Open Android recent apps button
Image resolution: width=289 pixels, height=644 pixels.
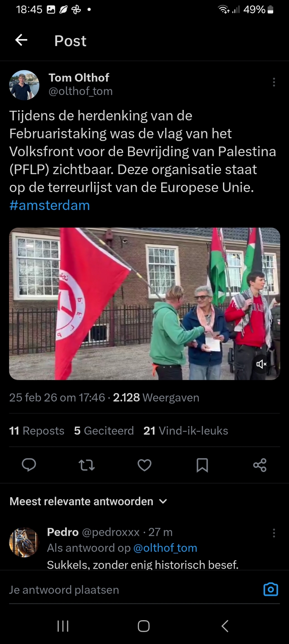tap(63, 626)
